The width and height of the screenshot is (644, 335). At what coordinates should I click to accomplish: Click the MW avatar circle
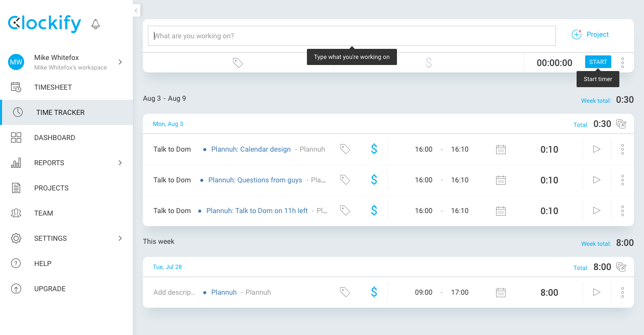(16, 62)
